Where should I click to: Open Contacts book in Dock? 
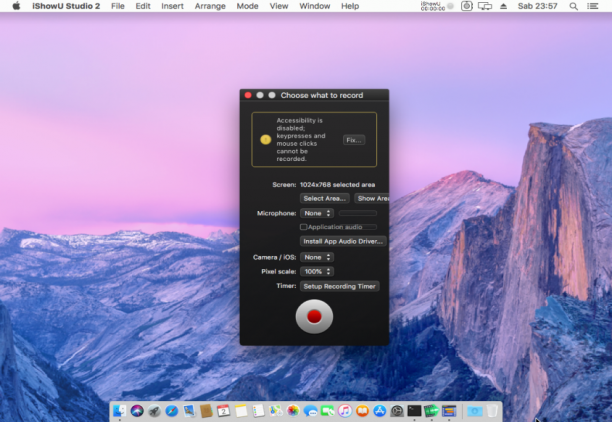click(206, 411)
